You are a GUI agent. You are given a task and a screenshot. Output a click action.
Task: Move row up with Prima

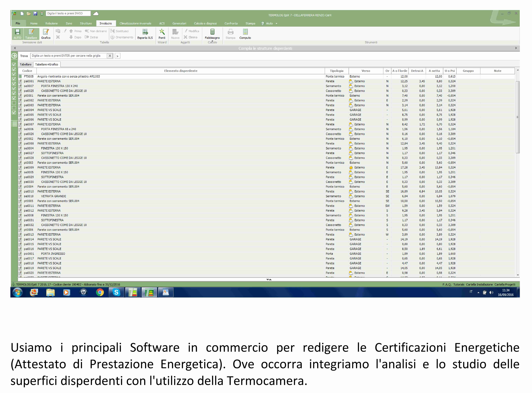(x=75, y=31)
